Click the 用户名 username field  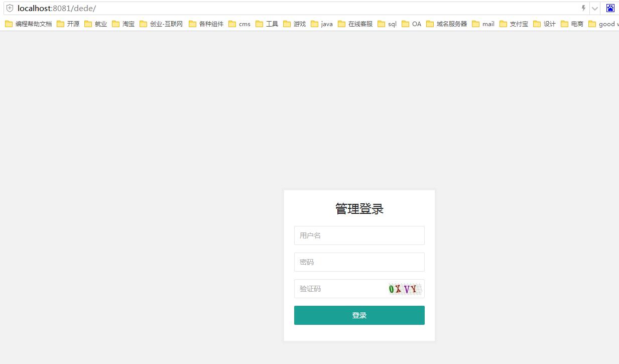click(x=359, y=235)
